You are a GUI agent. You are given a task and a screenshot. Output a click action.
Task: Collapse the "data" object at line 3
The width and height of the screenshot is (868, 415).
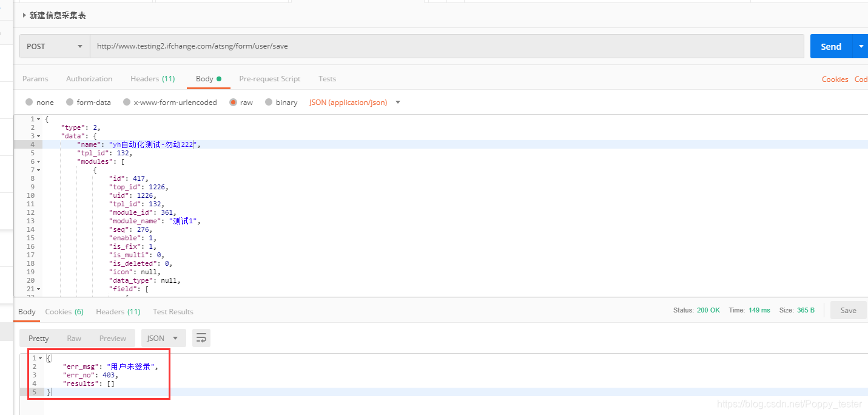(x=39, y=137)
